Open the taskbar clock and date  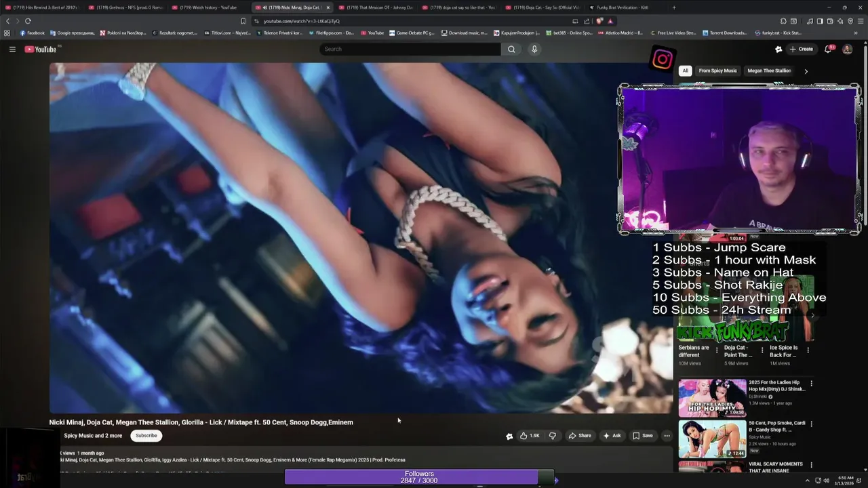coord(845,481)
